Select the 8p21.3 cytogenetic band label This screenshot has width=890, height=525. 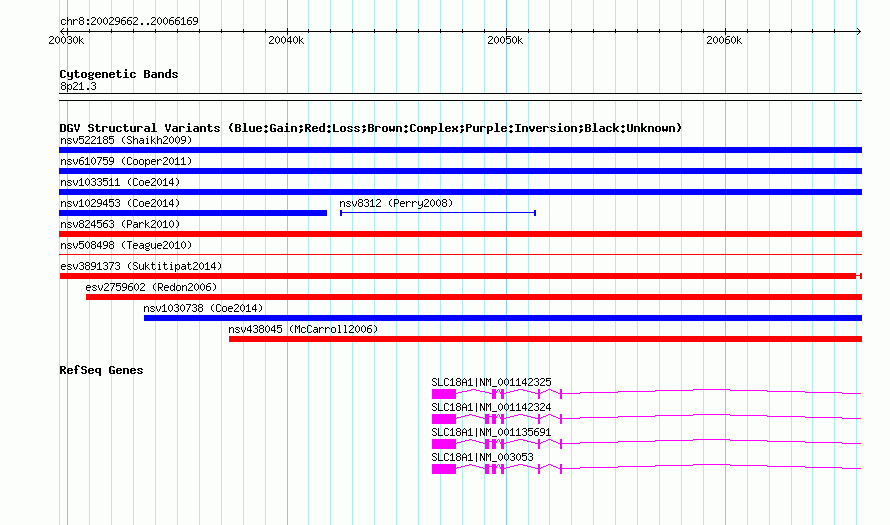[78, 86]
